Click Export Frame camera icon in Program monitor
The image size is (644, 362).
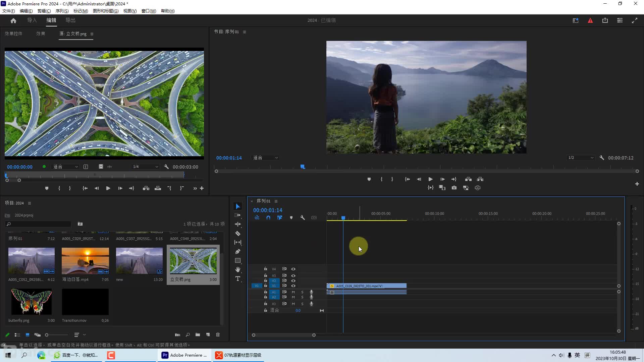point(454,188)
